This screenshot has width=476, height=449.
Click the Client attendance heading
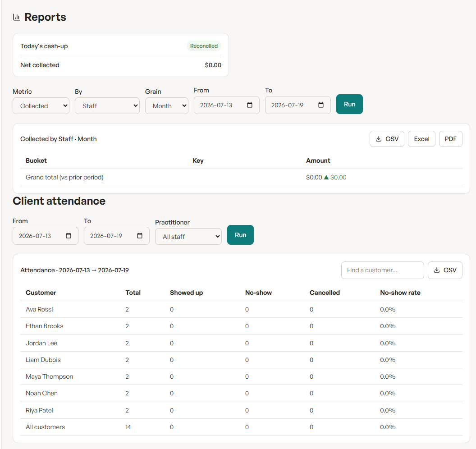coord(59,201)
